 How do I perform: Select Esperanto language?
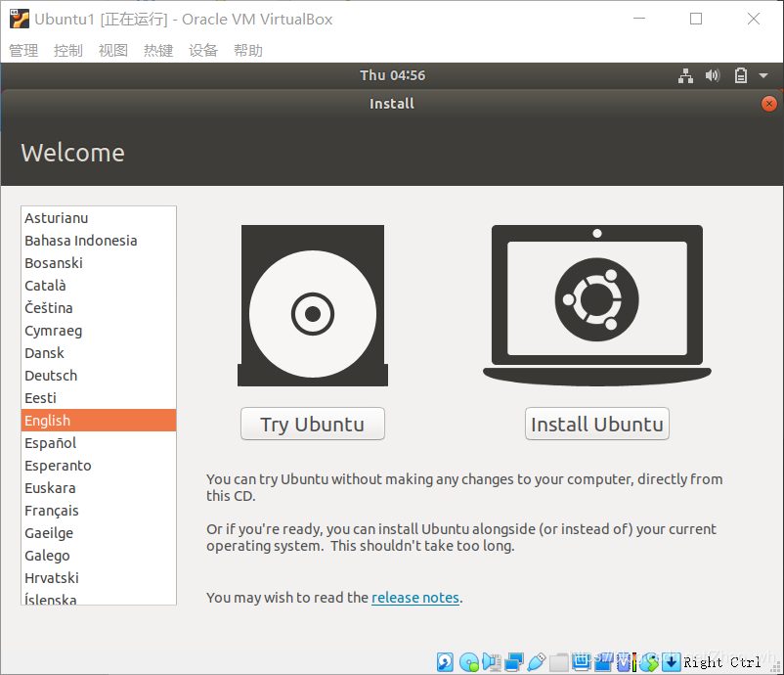(x=99, y=466)
